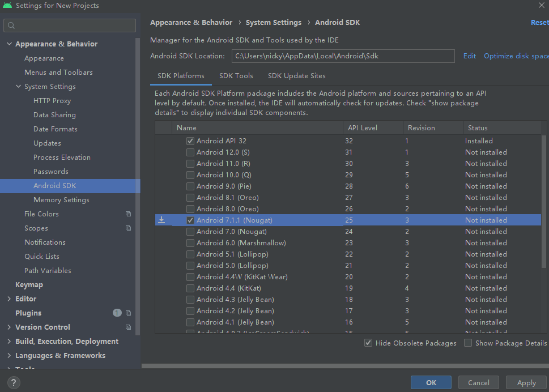Select the Android 4.3 (Jelly Bean) row name
Viewport: 549px width, 392px height.
[x=235, y=300]
